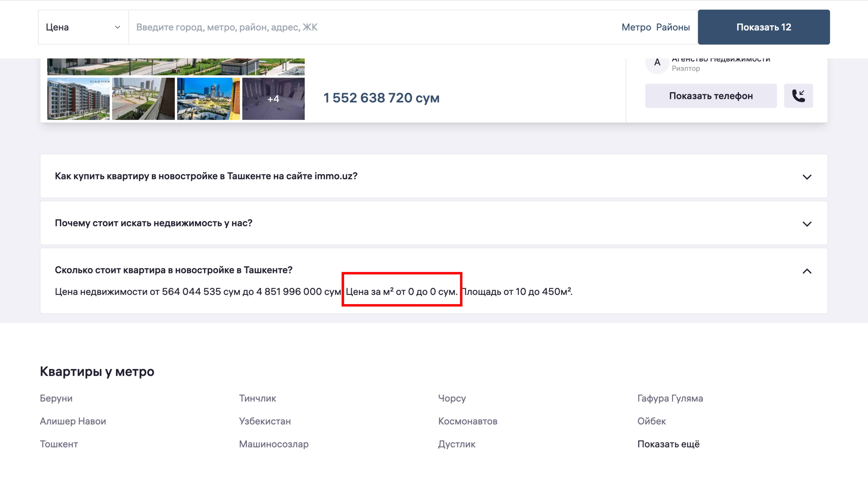Click the realtor avatar letter A

[657, 63]
